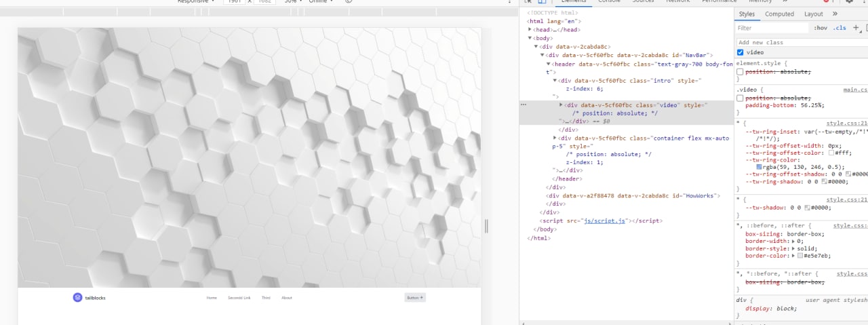The width and height of the screenshot is (868, 325).
Task: Collapse the div data-v-2cabda8c node
Action: pyautogui.click(x=536, y=47)
